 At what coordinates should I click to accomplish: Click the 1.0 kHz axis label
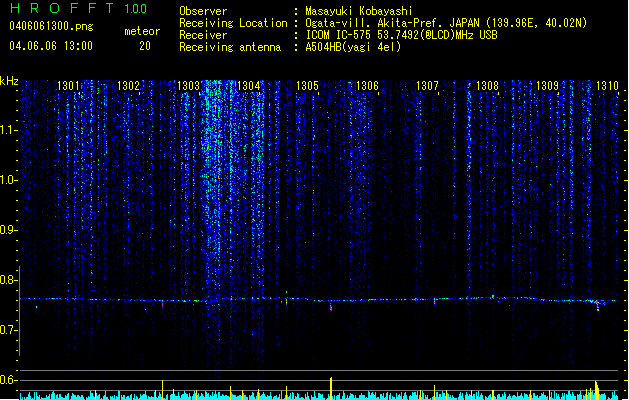click(x=8, y=180)
